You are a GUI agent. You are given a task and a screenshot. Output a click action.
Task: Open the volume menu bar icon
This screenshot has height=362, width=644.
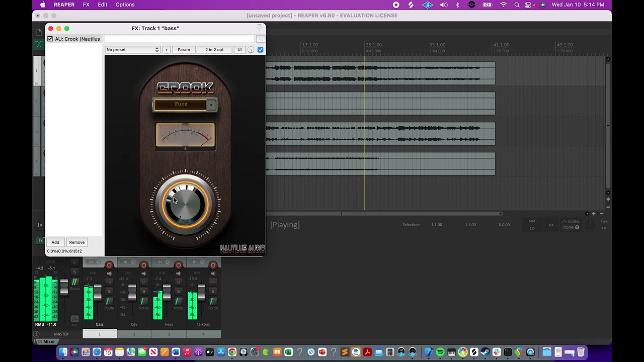click(444, 5)
